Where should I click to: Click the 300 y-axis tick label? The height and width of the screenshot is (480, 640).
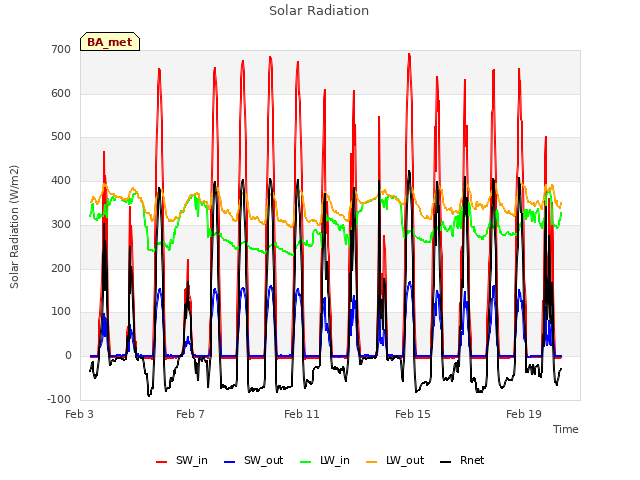[61, 224]
